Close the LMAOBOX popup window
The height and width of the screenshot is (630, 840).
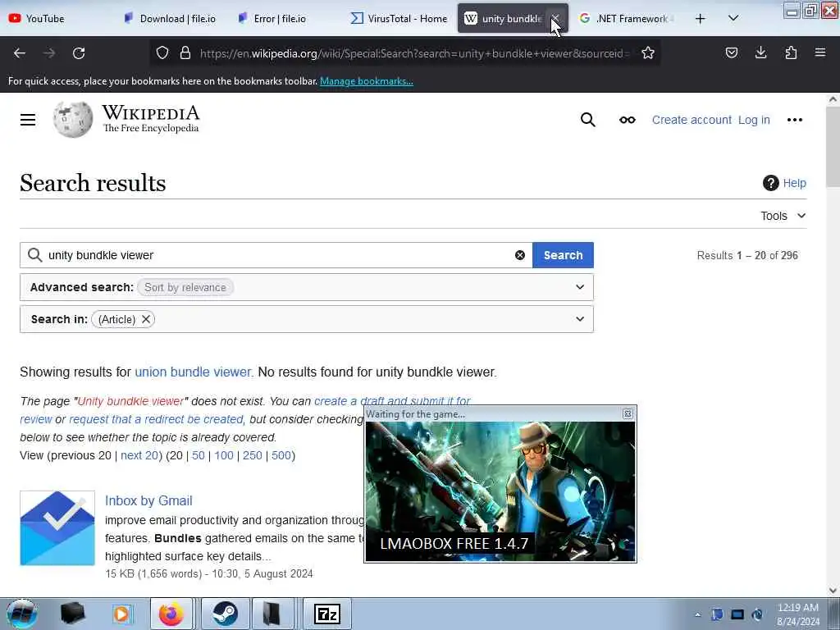628,413
